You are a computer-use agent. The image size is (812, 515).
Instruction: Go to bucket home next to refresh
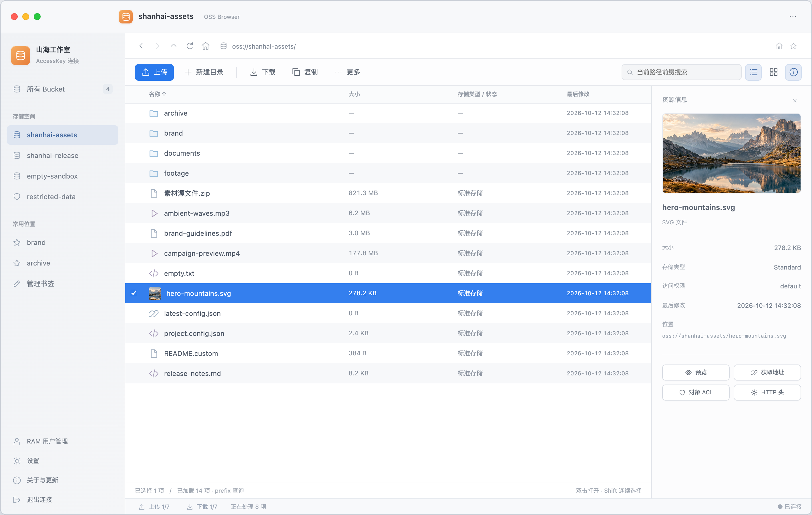click(206, 46)
